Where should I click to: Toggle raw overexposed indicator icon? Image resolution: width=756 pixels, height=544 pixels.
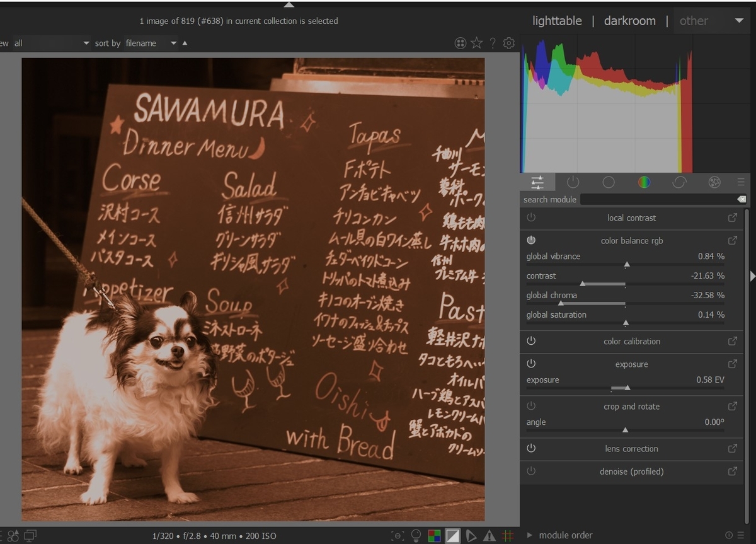point(434,536)
